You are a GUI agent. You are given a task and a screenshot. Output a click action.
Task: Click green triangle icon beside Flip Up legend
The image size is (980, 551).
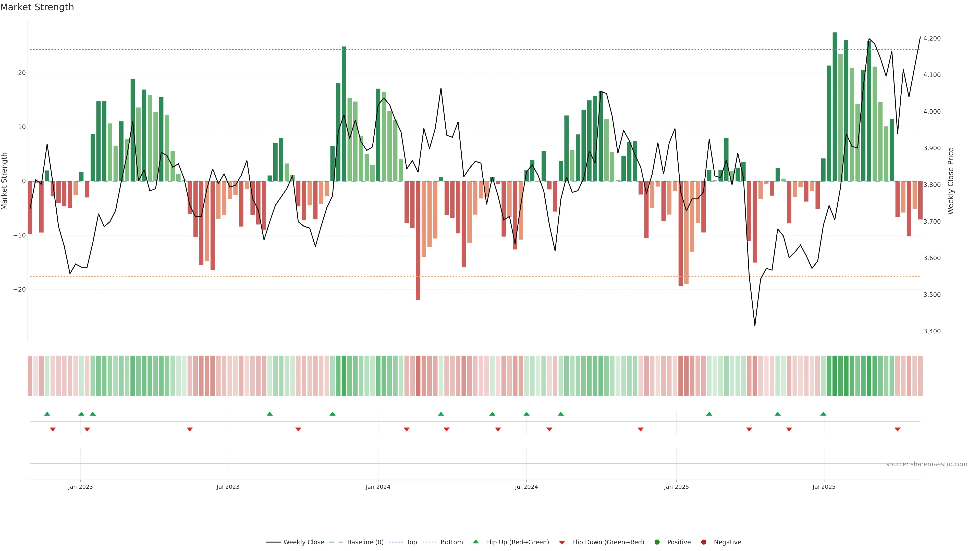(475, 542)
